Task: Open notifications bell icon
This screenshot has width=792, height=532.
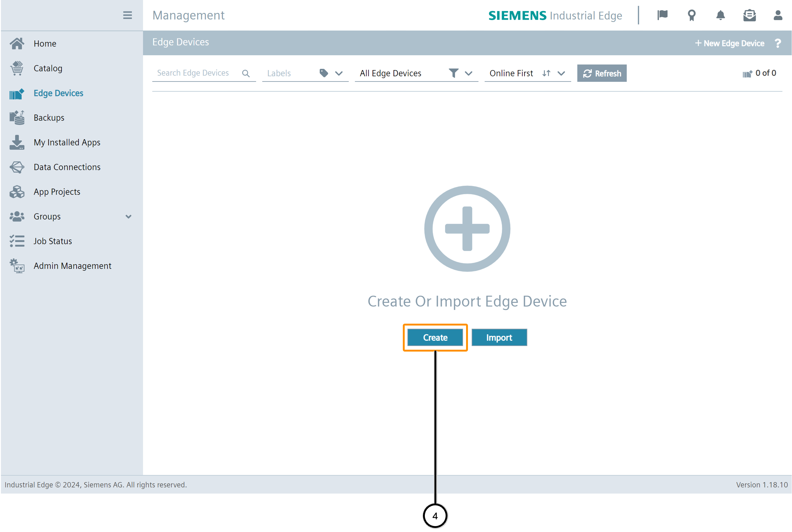Action: tap(720, 15)
